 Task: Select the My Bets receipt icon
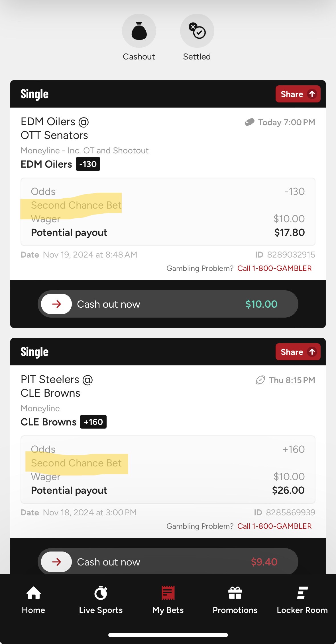168,593
